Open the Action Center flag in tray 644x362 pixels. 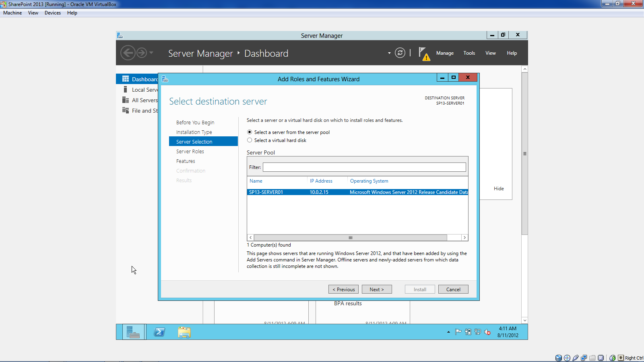458,332
